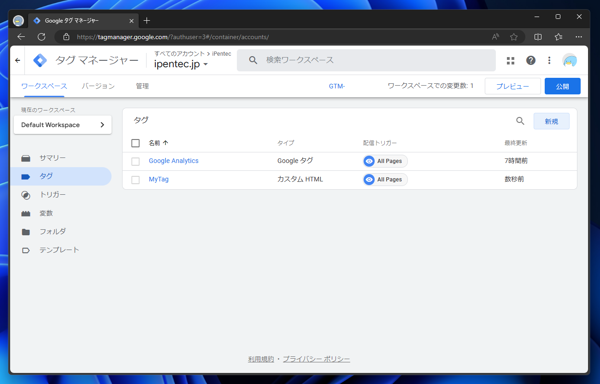The image size is (600, 384).
Task: Open the プライバシー ポリシー link
Action: 316,359
